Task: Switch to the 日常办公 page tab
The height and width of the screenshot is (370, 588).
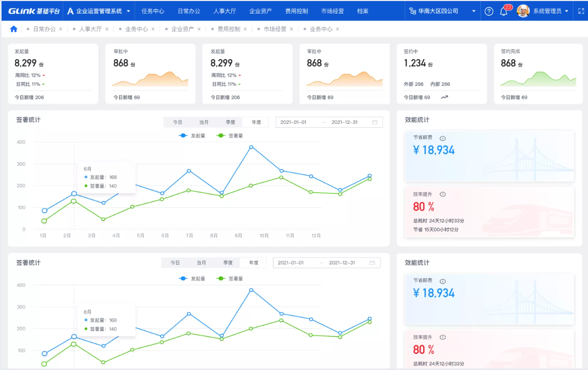Action: point(44,29)
